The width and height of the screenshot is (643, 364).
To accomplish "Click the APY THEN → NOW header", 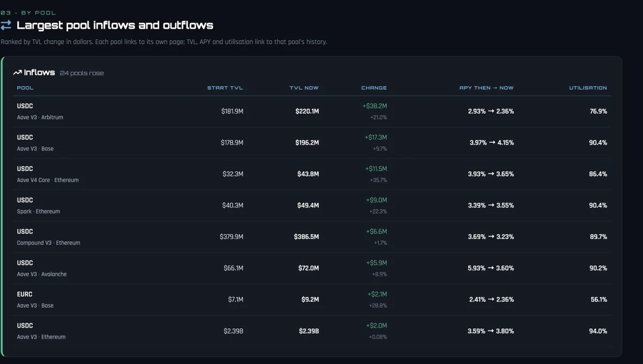I will pyautogui.click(x=487, y=88).
